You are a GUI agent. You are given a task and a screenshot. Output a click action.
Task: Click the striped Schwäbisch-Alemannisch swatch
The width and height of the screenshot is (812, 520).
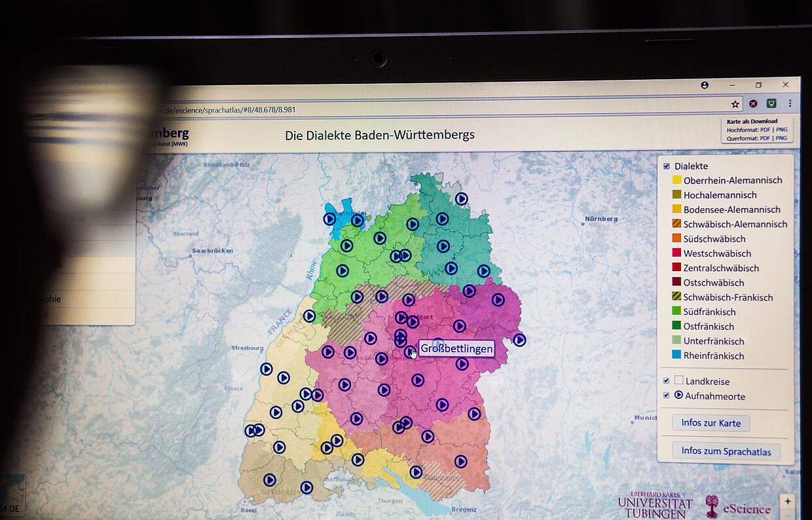click(x=677, y=224)
